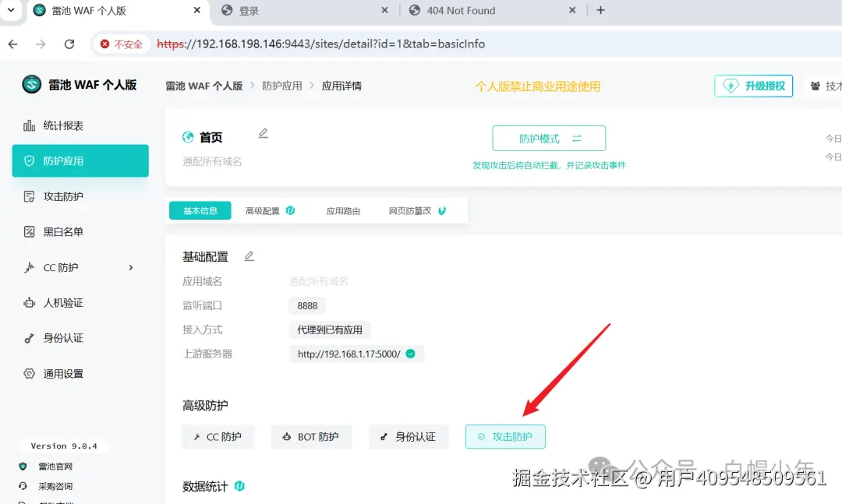Viewport: 842px width, 504px height.
Task: Click the badge icon next to 数据统计
Action: click(x=239, y=486)
